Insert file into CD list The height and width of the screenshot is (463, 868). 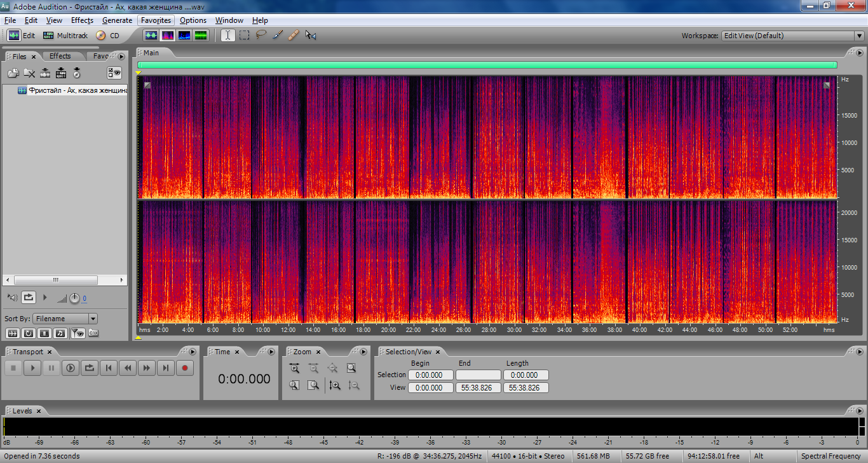click(77, 73)
